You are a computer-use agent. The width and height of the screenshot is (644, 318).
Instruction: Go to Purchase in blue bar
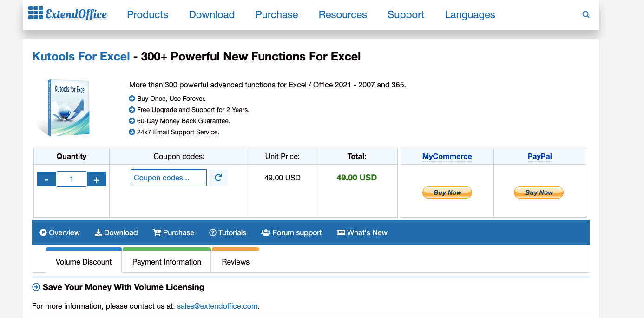click(174, 232)
